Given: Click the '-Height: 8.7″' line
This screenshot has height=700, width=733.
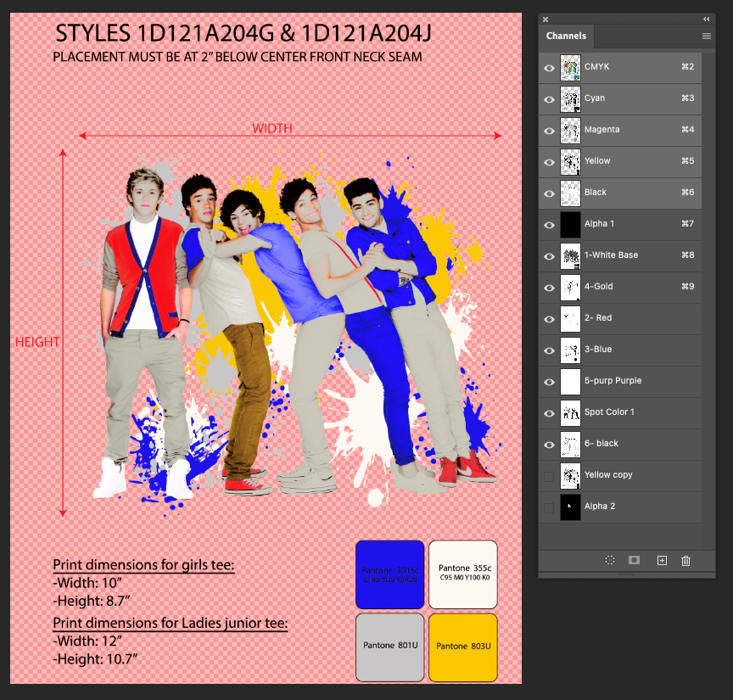Looking at the screenshot, I should (x=91, y=601).
